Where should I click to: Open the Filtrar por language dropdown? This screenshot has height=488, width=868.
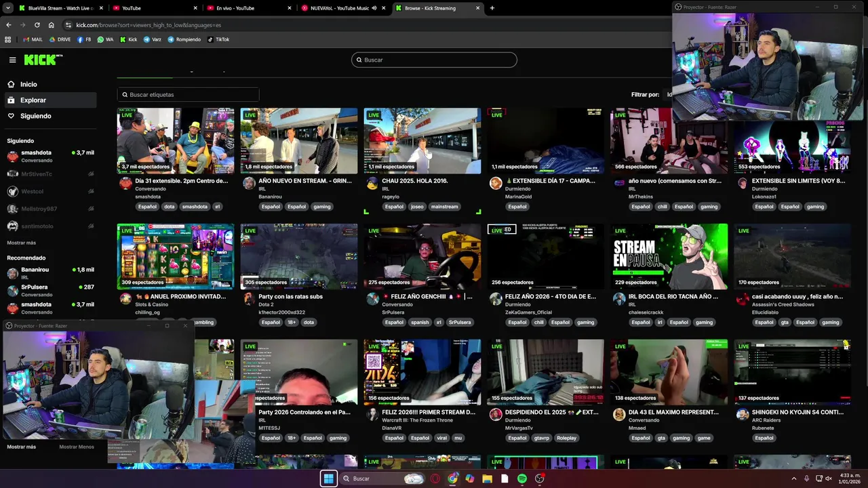668,95
